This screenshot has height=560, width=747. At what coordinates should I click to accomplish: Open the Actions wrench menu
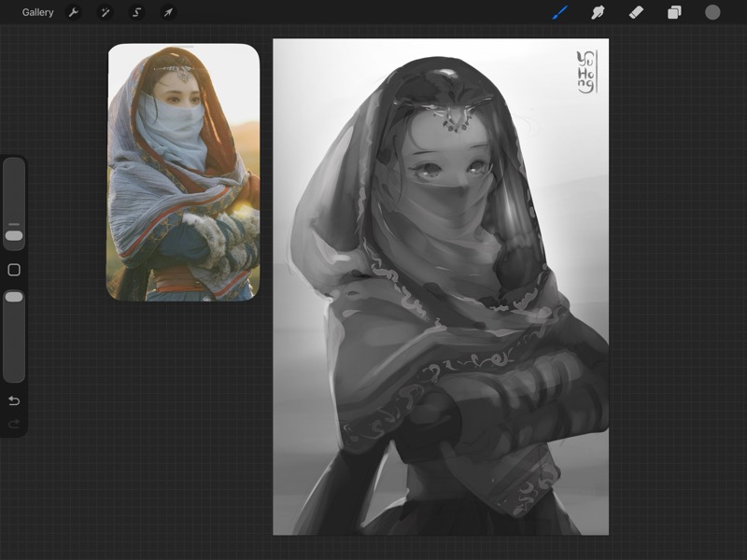[74, 12]
